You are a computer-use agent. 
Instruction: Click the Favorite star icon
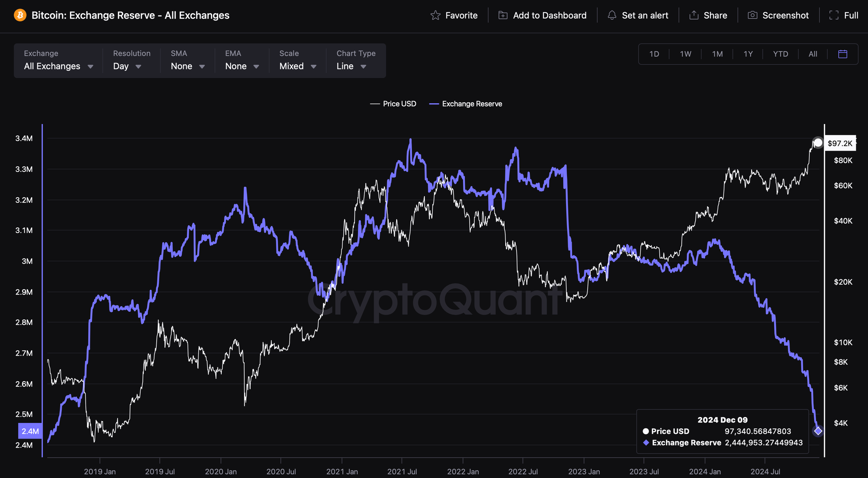[435, 16]
